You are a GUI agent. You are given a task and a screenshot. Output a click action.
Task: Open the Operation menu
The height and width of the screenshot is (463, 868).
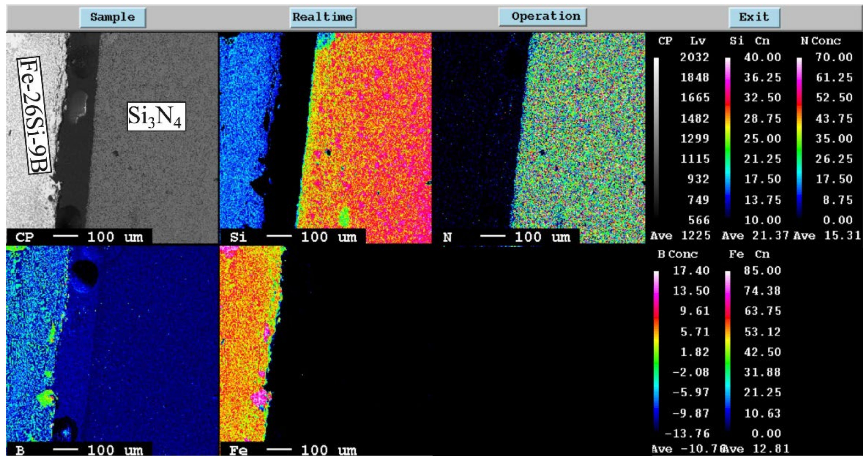pos(543,17)
